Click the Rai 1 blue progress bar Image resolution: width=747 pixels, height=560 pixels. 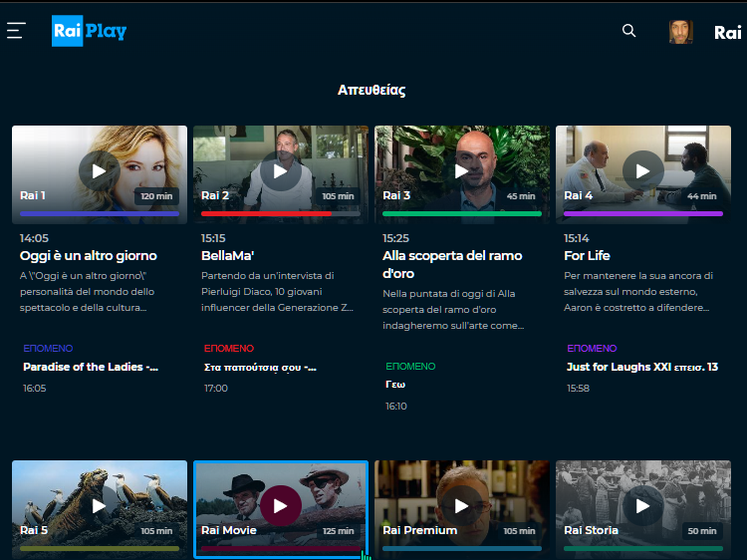click(100, 214)
